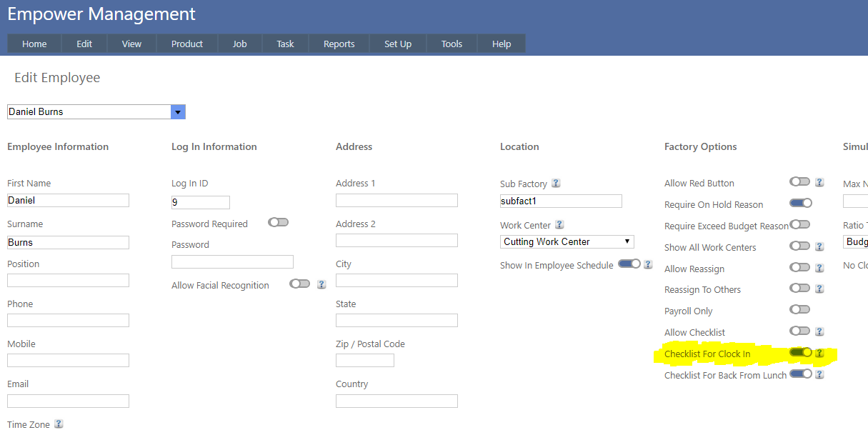Disable Checklist For Back From Lunch
The image size is (868, 435).
coord(800,374)
